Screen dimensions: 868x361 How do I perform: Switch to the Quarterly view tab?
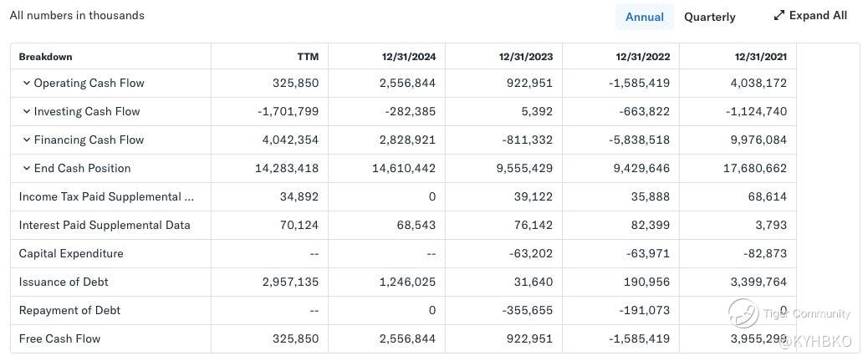click(709, 17)
